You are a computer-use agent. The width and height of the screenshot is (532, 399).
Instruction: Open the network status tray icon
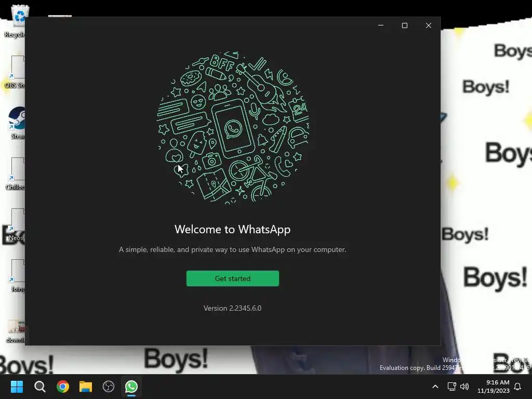(x=451, y=387)
